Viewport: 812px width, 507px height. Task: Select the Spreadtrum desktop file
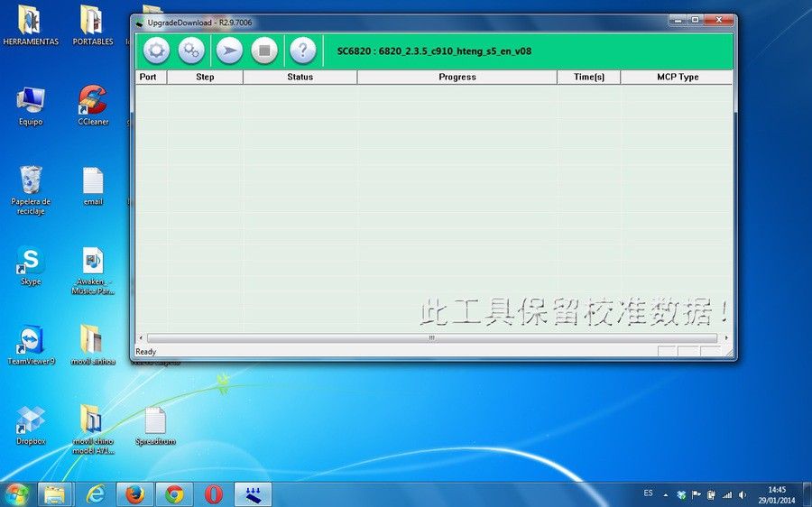tap(155, 425)
